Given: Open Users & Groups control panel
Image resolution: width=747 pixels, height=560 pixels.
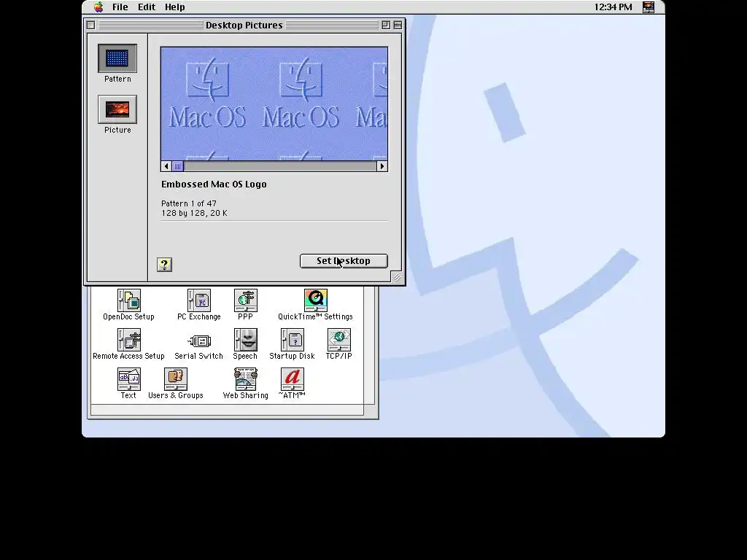Looking at the screenshot, I should pyautogui.click(x=175, y=379).
